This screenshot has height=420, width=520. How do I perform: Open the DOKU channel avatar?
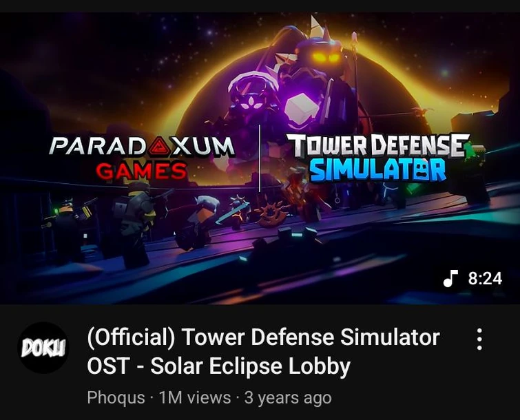[43, 348]
